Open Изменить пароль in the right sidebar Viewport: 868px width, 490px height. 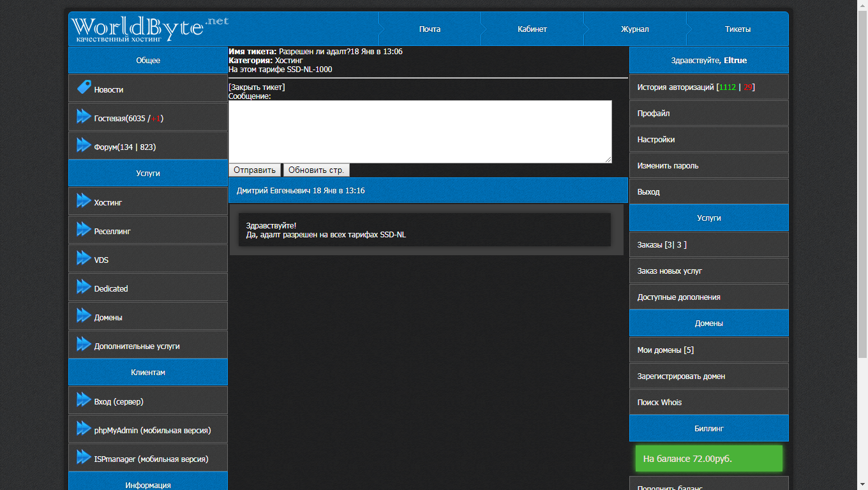[x=668, y=166]
